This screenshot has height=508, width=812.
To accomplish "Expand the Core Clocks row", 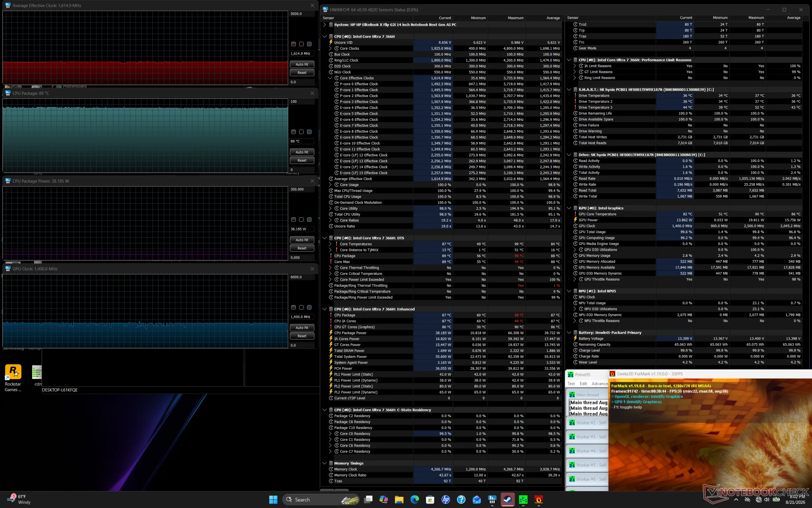I will click(x=330, y=48).
